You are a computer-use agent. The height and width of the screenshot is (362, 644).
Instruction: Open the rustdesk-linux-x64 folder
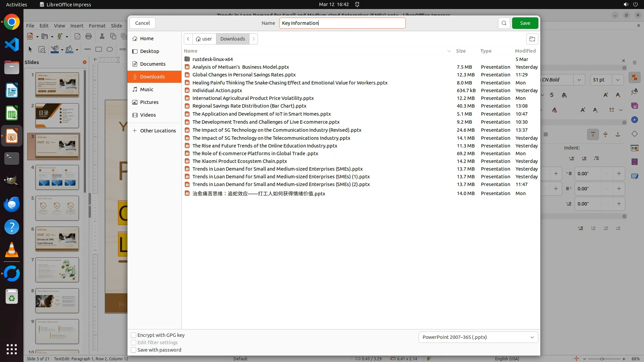212,59
